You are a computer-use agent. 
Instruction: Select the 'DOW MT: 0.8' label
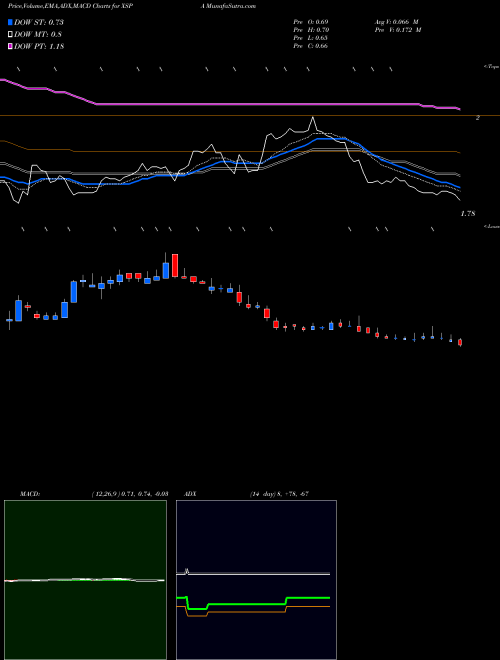click(38, 35)
